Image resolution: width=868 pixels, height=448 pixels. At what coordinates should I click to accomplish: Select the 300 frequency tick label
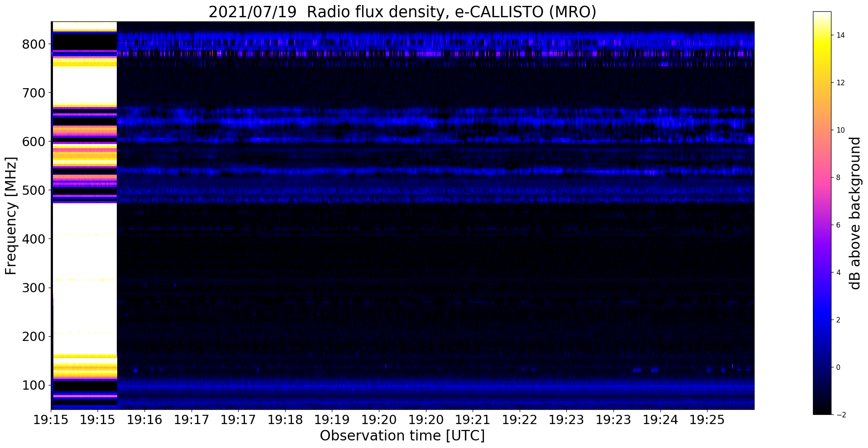point(33,288)
